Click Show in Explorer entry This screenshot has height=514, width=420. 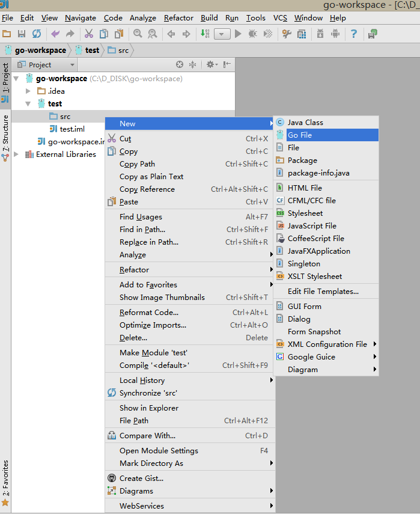click(x=190, y=408)
